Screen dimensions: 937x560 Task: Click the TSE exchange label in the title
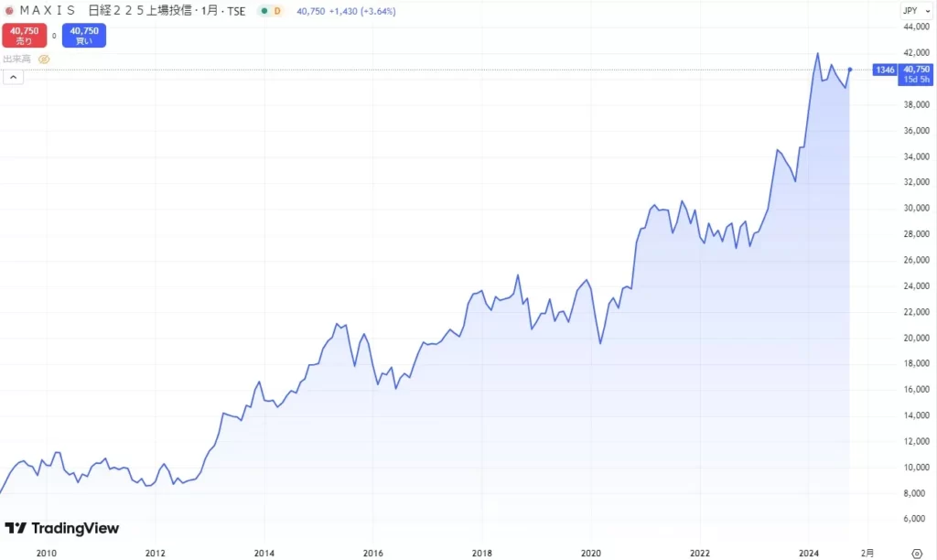point(236,11)
